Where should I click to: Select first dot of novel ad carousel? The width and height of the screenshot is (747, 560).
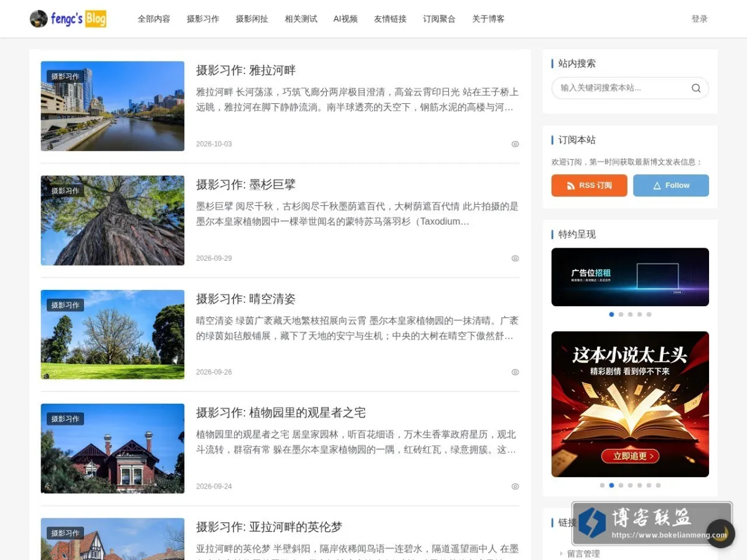point(602,485)
